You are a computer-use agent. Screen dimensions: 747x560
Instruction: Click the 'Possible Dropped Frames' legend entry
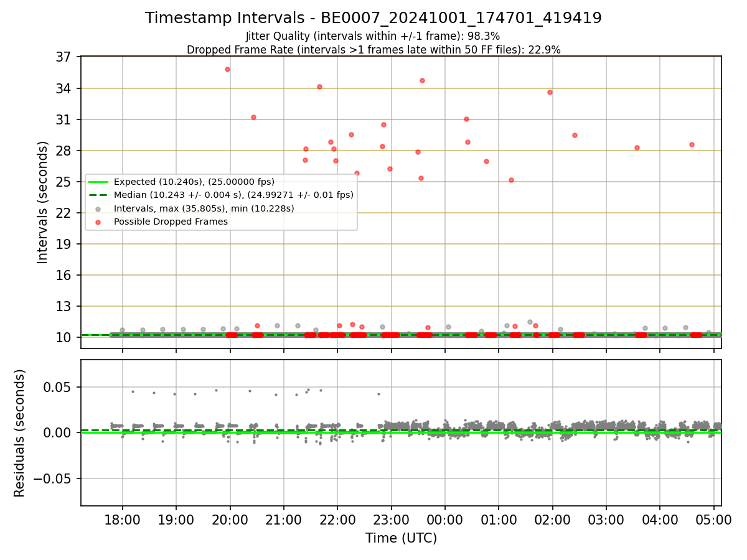(x=171, y=222)
